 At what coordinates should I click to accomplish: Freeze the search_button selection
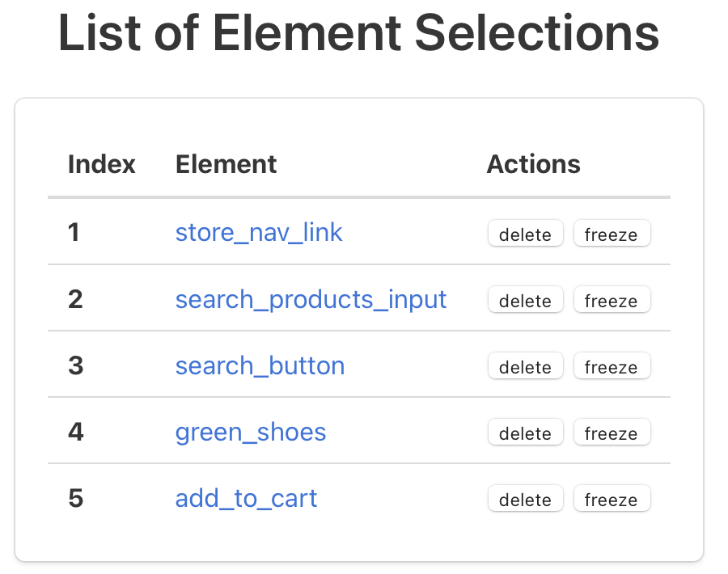click(x=612, y=366)
